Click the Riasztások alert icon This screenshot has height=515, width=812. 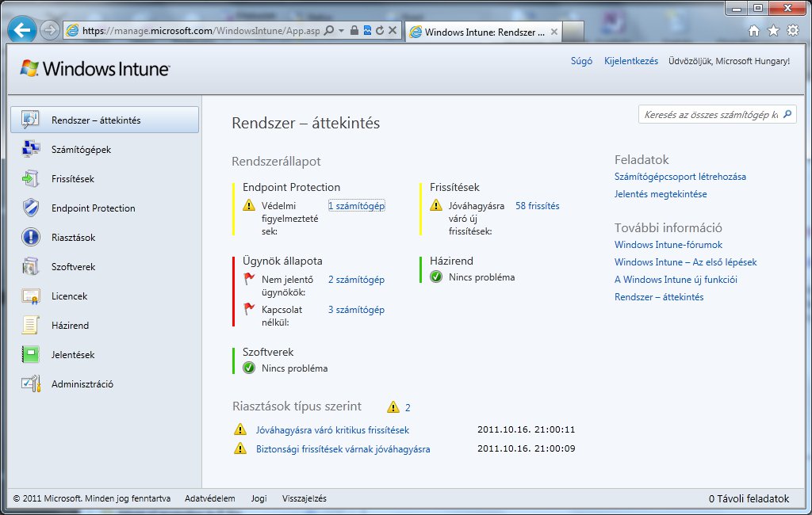click(31, 237)
